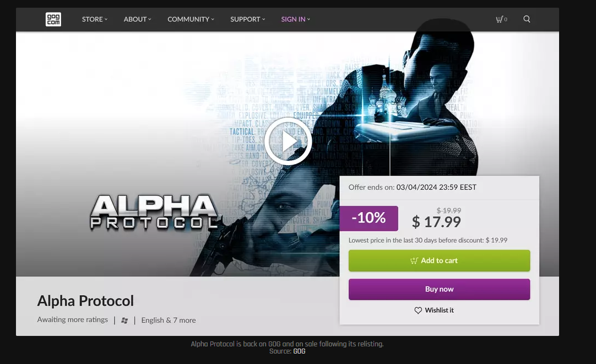Click the purple Buy now button
Image resolution: width=596 pixels, height=364 pixels.
tap(439, 289)
